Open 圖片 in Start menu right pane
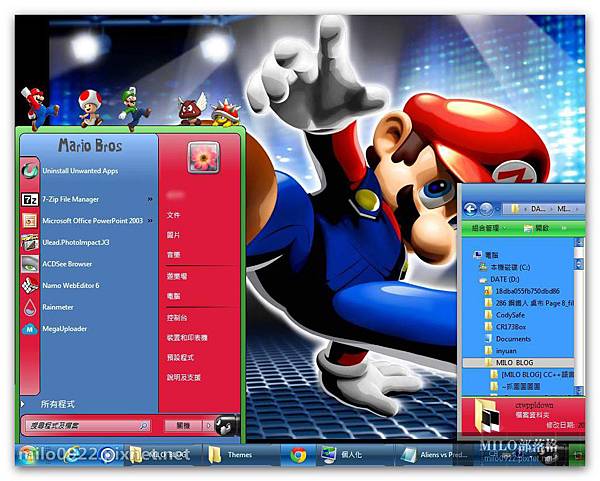The width and height of the screenshot is (600, 481). [173, 235]
